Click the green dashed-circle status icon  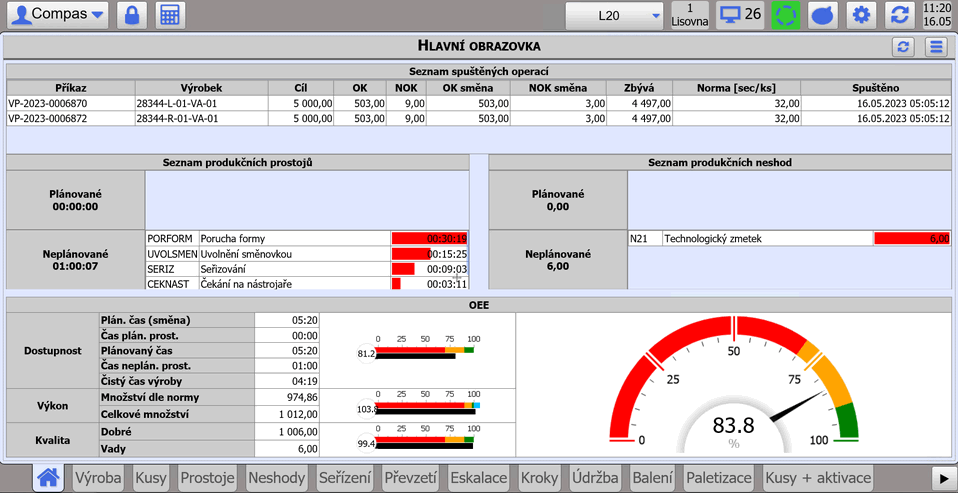pyautogui.click(x=785, y=15)
